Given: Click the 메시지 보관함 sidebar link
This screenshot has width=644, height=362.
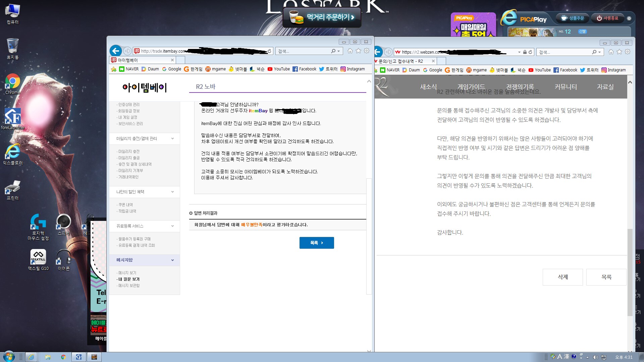Looking at the screenshot, I should [x=129, y=286].
